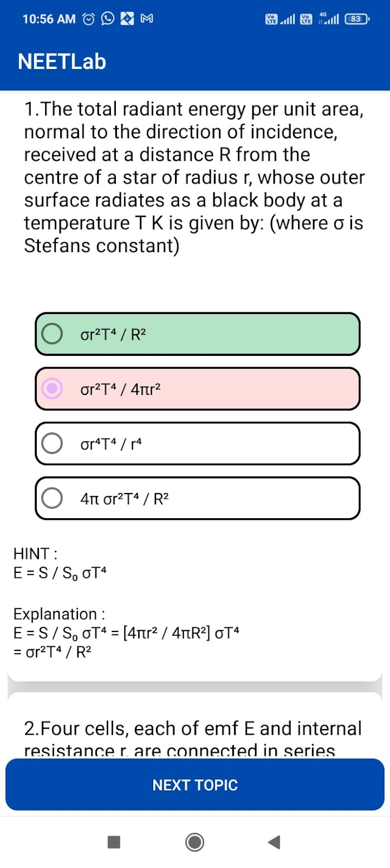The height and width of the screenshot is (868, 390).
Task: Tap the square recent apps icon
Action: click(x=114, y=841)
